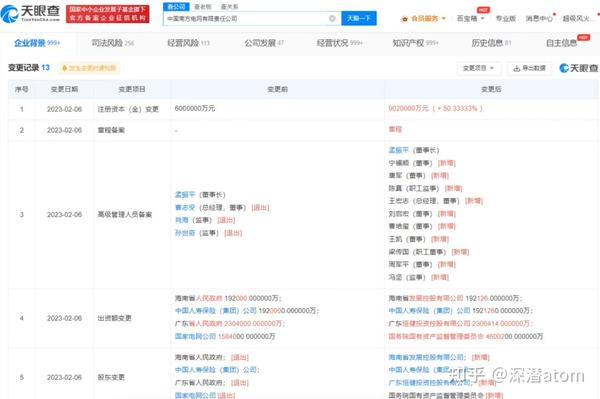Screen dimensions: 600x399
Task: Click the 6000000万元 before-change value
Action: (195, 109)
